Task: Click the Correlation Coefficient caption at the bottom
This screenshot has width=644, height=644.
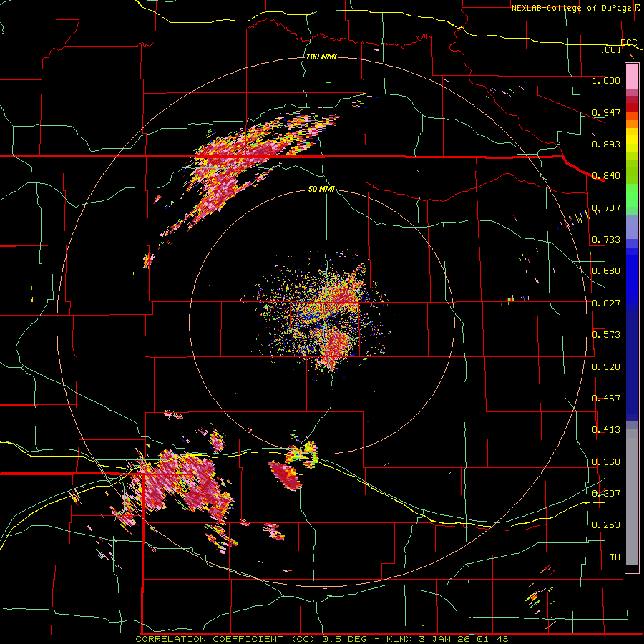Action: pyautogui.click(x=322, y=639)
